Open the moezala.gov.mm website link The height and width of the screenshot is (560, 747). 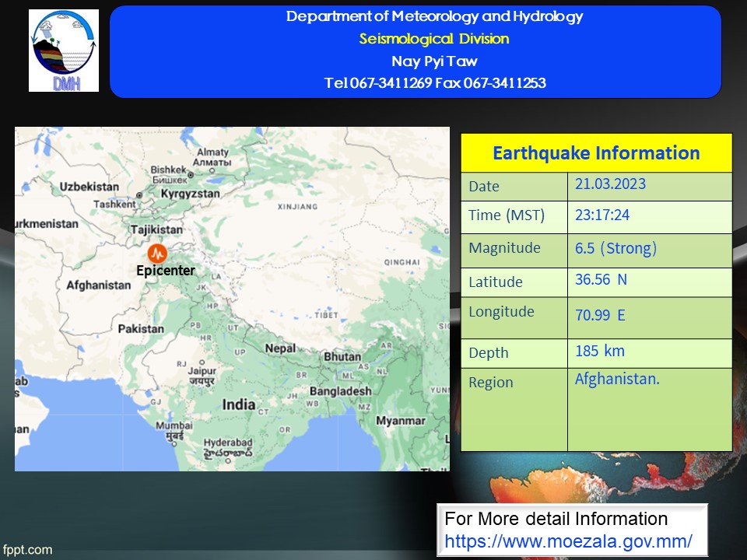(568, 541)
